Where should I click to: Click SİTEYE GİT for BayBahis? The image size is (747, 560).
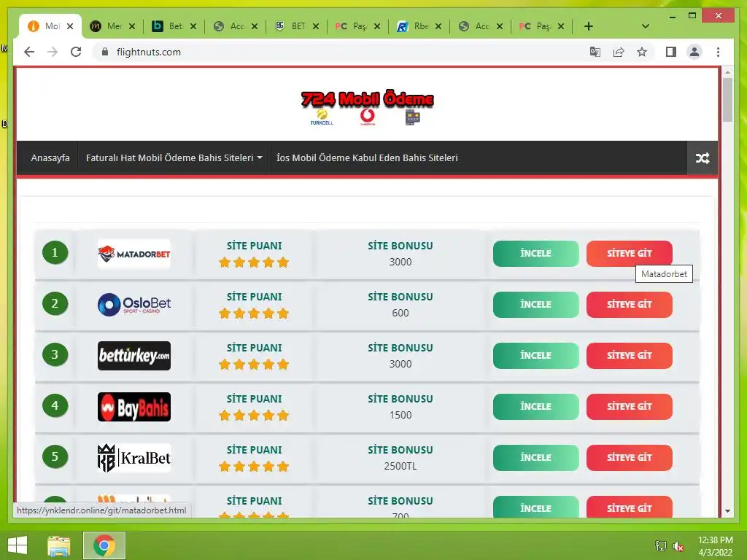[630, 406]
